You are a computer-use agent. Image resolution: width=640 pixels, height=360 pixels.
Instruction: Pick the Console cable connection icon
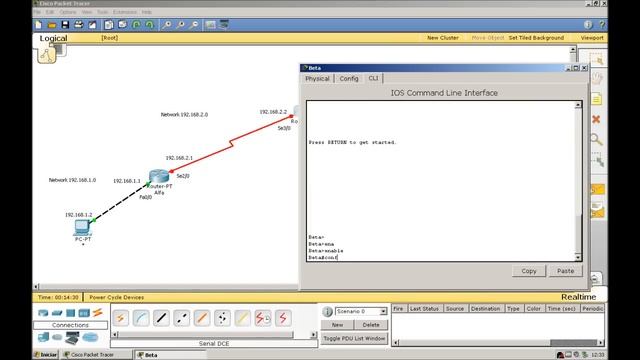(x=141, y=318)
